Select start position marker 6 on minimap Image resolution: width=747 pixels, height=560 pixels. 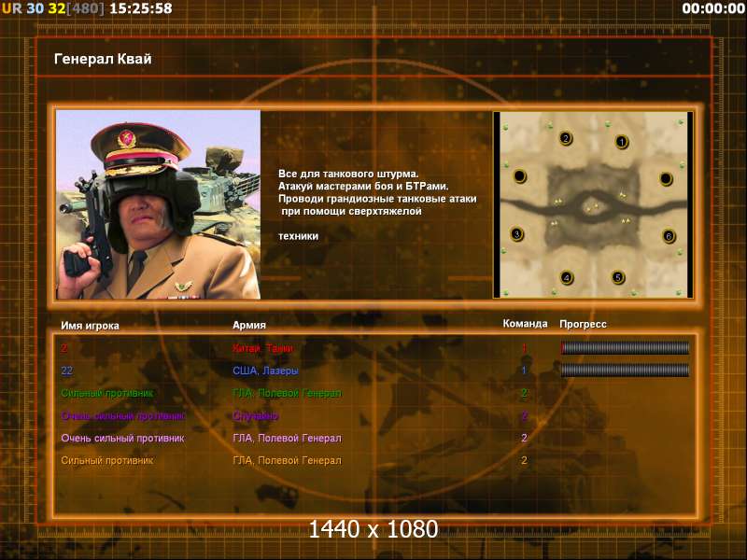tap(669, 236)
